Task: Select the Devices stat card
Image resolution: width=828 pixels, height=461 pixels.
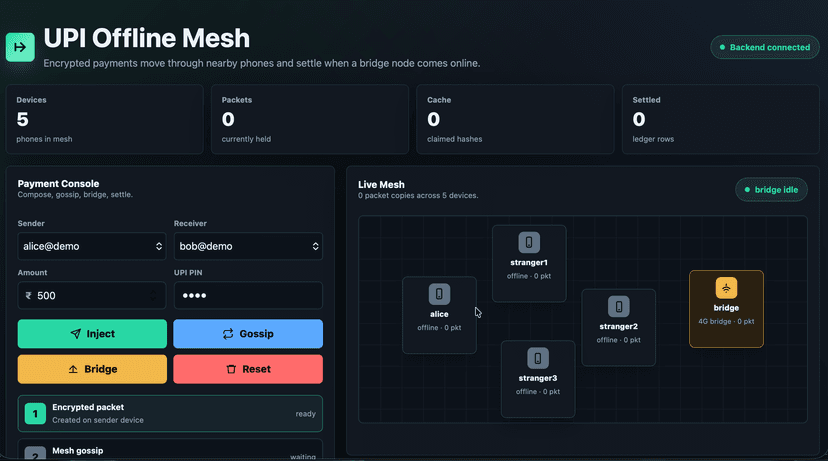Action: 105,119
